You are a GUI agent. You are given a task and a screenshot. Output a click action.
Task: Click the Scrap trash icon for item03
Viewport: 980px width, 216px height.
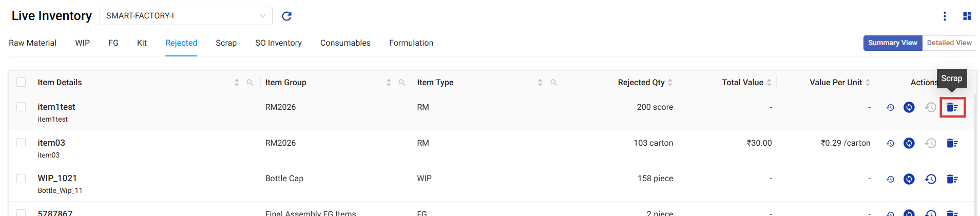[x=952, y=143]
